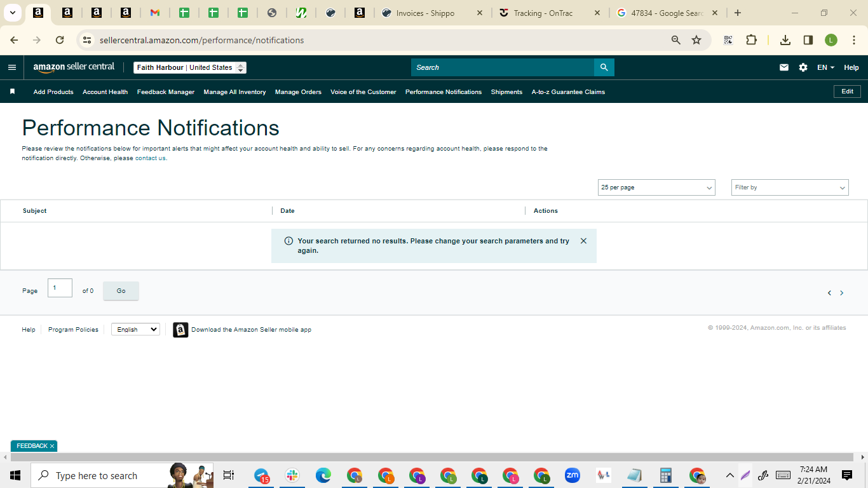Image resolution: width=868 pixels, height=488 pixels.
Task: Open the Chrome zoom magnifier in address bar
Action: pyautogui.click(x=676, y=40)
